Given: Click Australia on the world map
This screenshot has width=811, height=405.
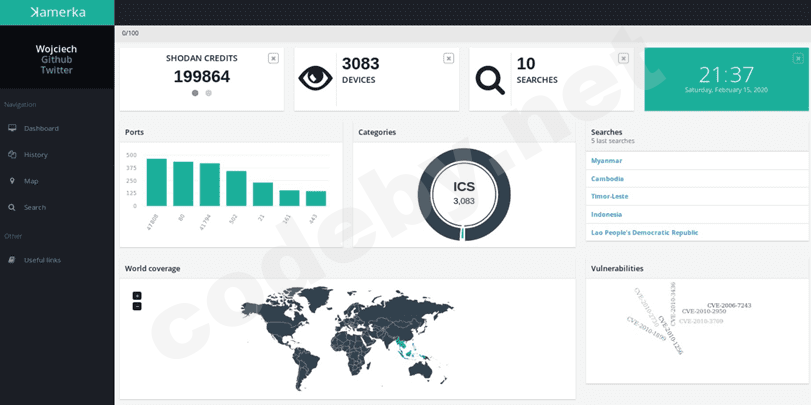Looking at the screenshot, I should pos(419,368).
